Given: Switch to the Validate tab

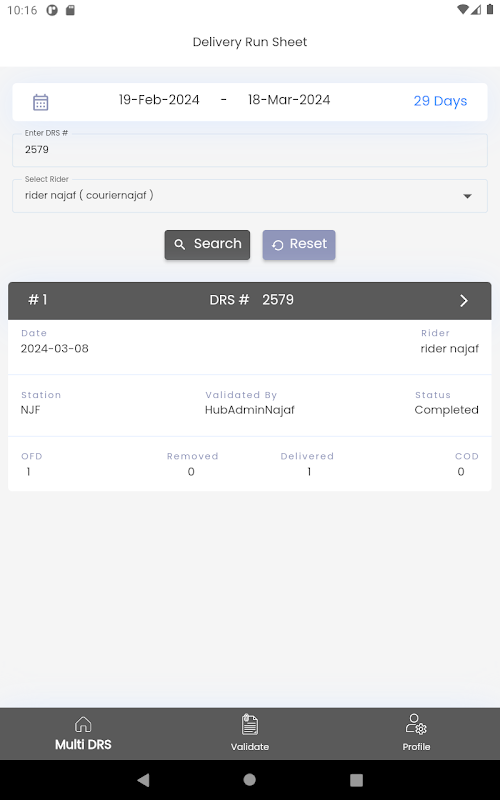Looking at the screenshot, I should pos(249,733).
